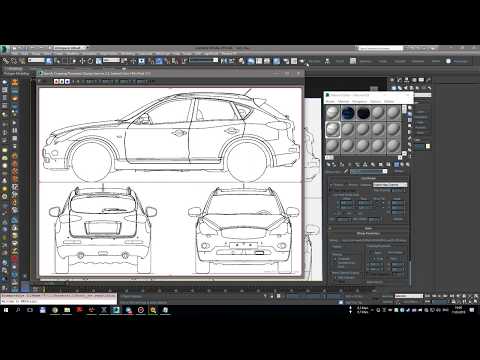Click Material ID Channel icon
The width and height of the screenshot is (480, 360).
point(380,164)
